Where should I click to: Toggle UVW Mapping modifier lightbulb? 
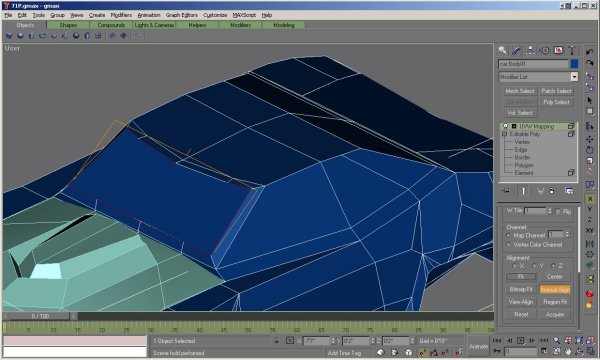click(x=505, y=126)
